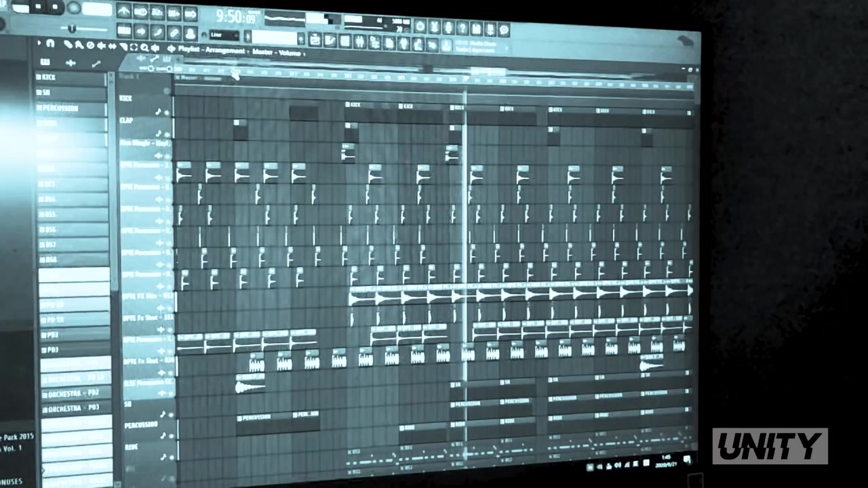Click the microphone recording icon in toolbar
This screenshot has height=488, width=868.
[448, 27]
